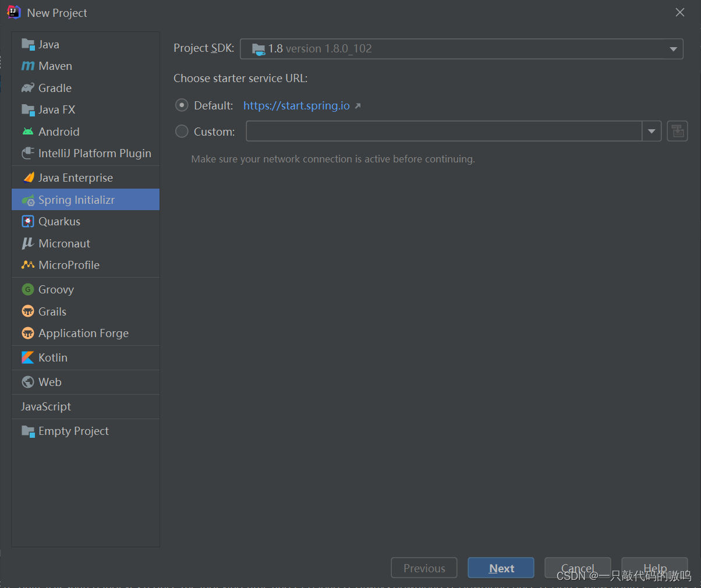Click the Kotlin K icon
The width and height of the screenshot is (701, 588).
28,357
